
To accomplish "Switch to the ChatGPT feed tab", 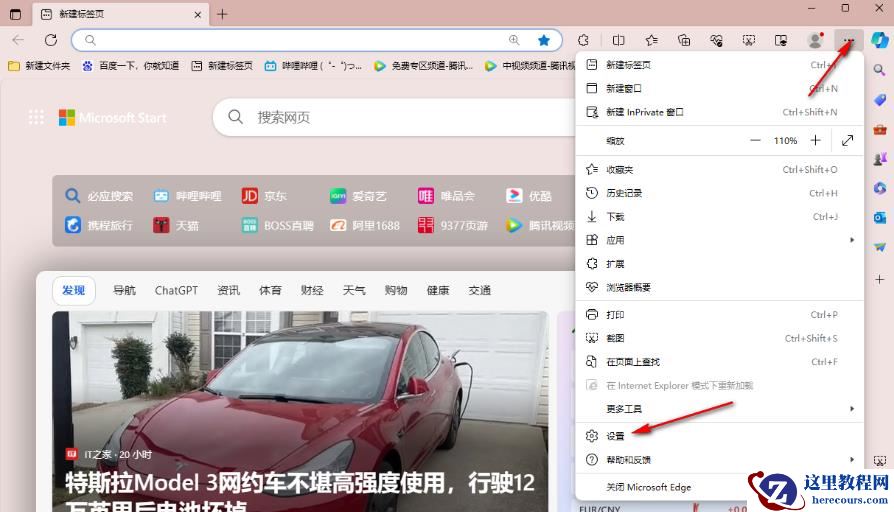I will (x=176, y=291).
